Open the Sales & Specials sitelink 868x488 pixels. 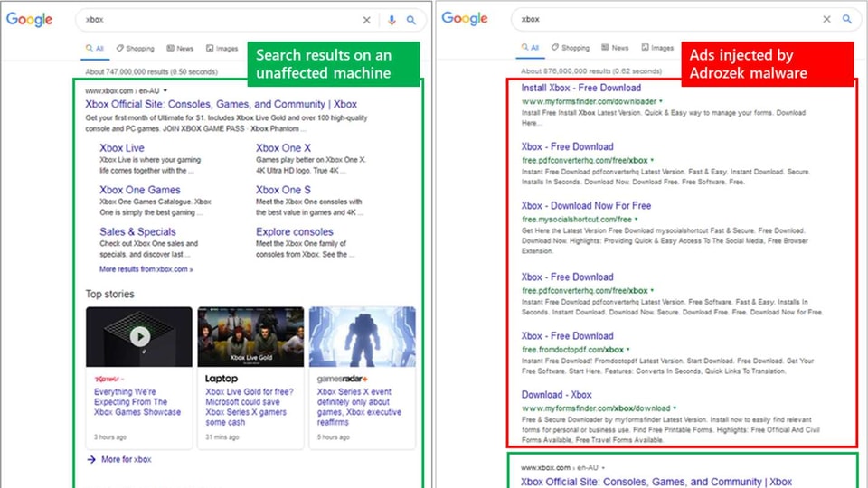tap(137, 232)
